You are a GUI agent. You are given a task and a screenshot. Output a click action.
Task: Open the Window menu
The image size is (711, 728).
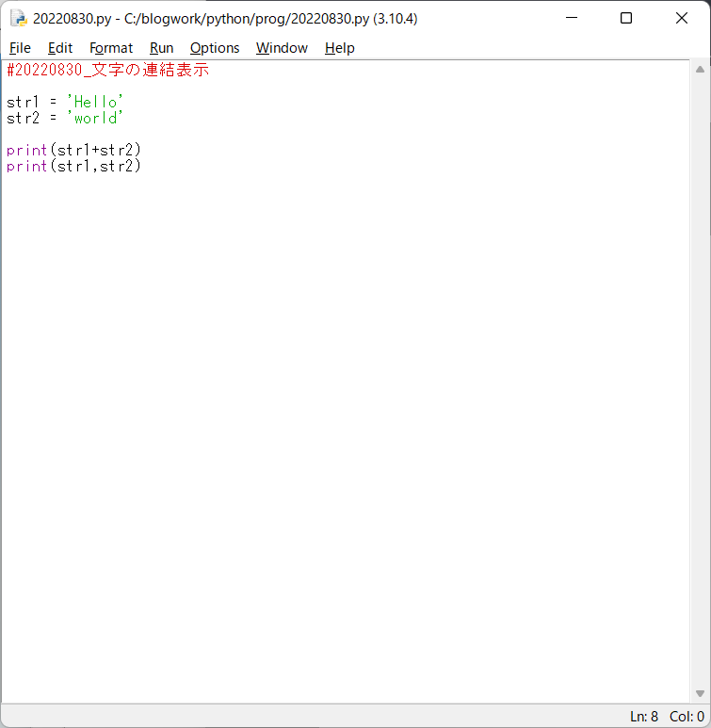(x=282, y=48)
